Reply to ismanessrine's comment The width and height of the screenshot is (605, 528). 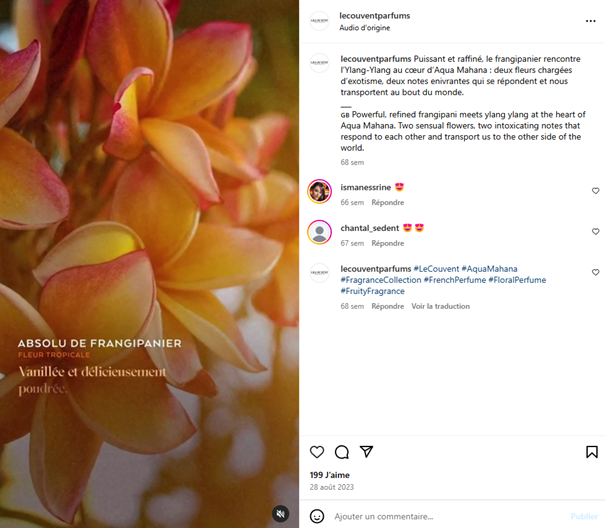click(x=387, y=203)
